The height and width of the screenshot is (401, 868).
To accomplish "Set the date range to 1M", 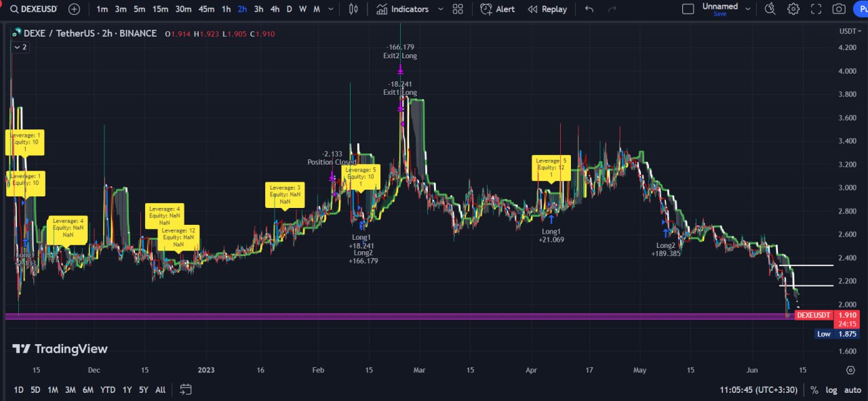I will (53, 389).
